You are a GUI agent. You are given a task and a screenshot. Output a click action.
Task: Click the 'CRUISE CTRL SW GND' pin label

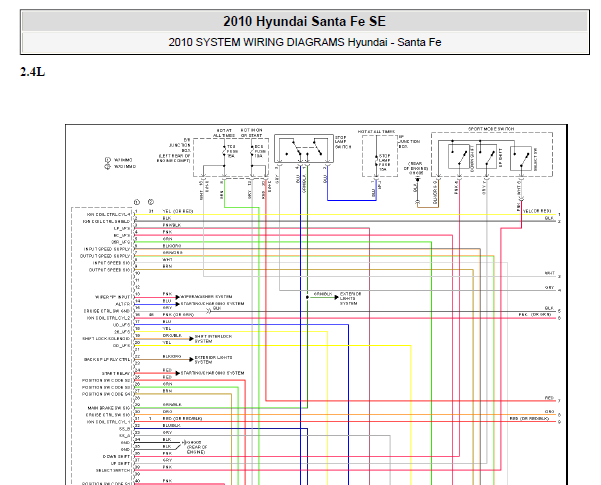(x=107, y=311)
